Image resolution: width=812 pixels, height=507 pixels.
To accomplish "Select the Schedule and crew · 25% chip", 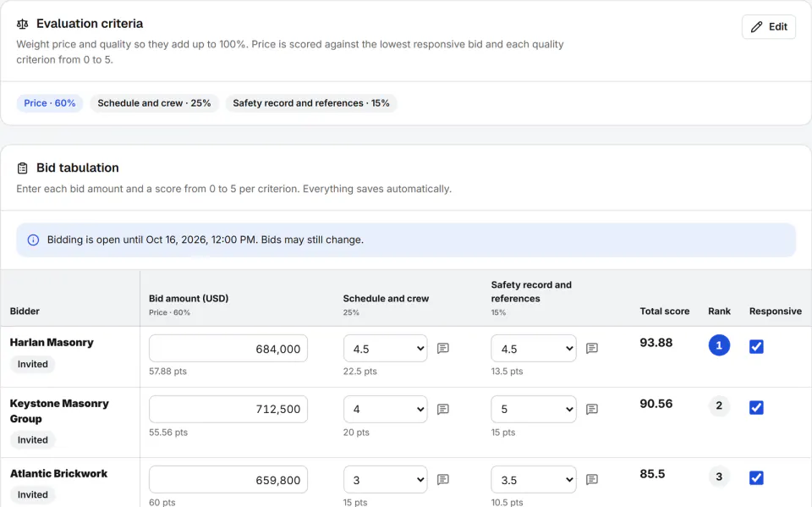I will click(x=154, y=103).
